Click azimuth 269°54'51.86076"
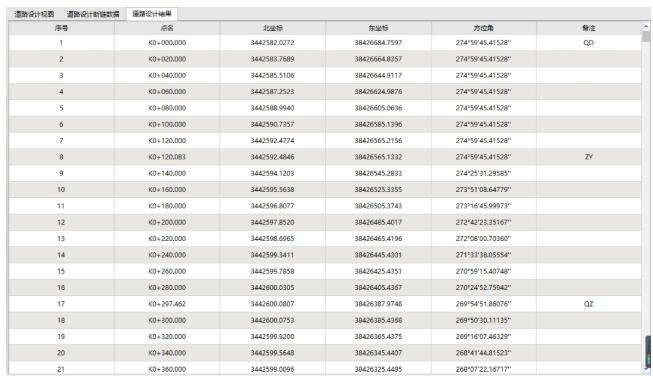The height and width of the screenshot is (388, 653). point(484,304)
